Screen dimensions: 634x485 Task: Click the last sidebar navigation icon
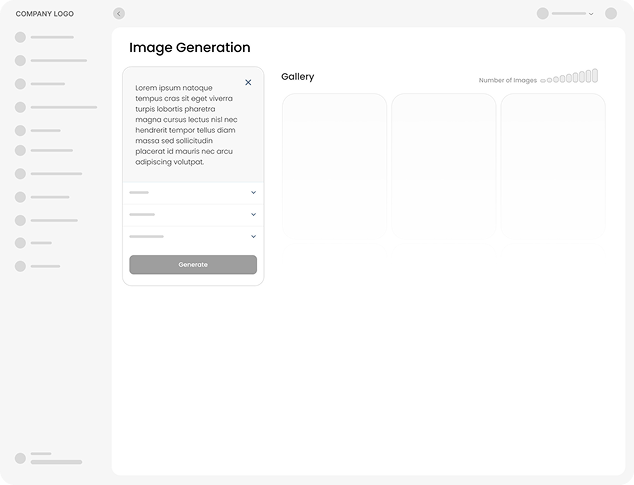pos(20,266)
